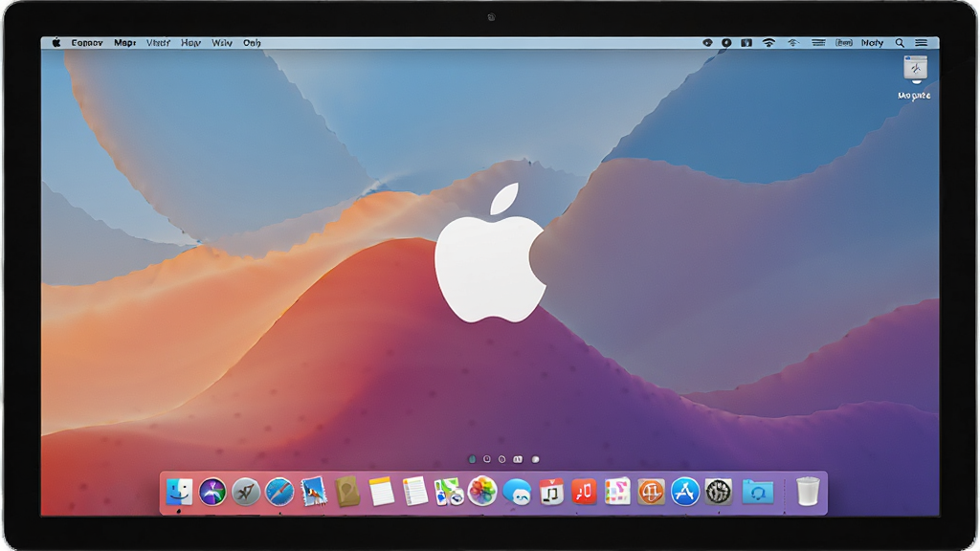Screen dimensions: 980x551
Task: Open the App Store icon
Action: coord(685,492)
